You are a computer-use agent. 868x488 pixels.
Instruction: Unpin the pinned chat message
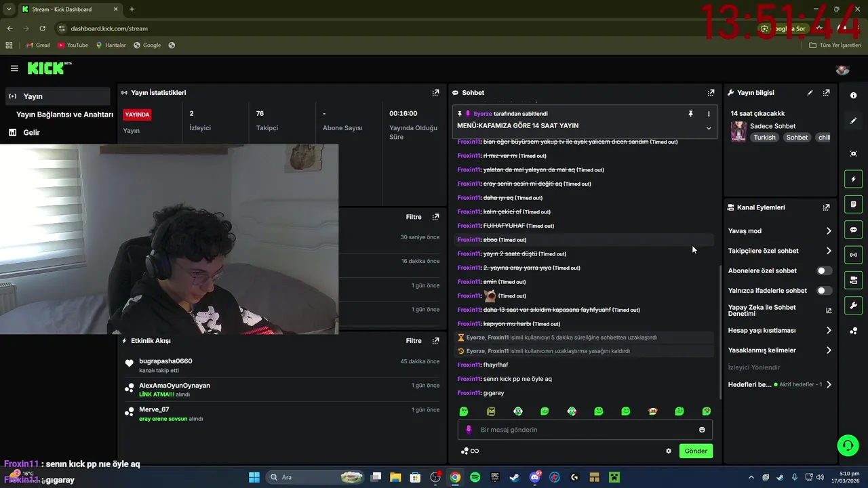[x=690, y=114]
